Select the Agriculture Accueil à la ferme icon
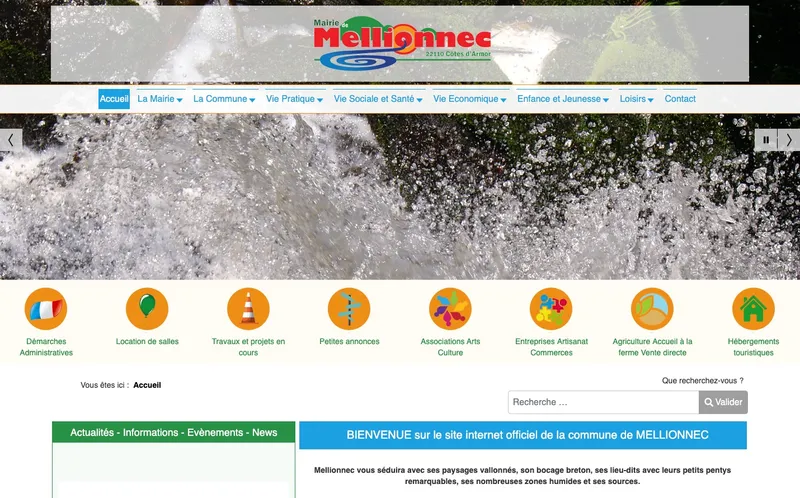The height and width of the screenshot is (498, 800). (x=652, y=309)
